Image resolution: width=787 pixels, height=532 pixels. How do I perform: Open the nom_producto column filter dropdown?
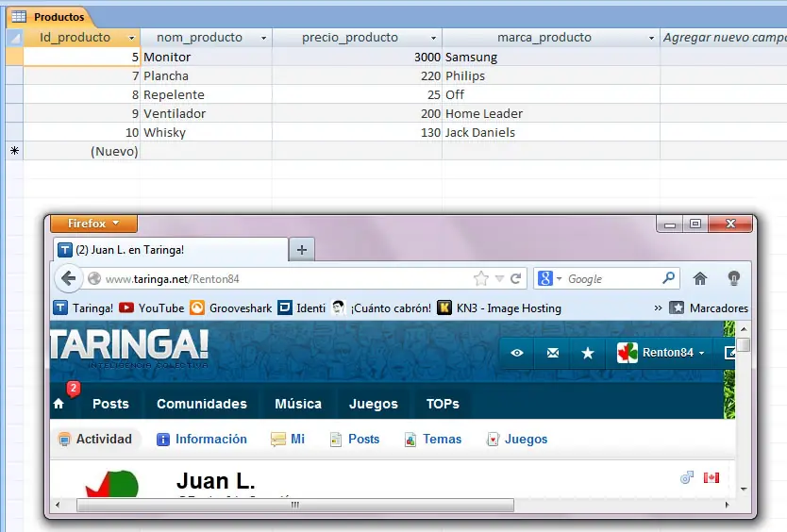(263, 38)
